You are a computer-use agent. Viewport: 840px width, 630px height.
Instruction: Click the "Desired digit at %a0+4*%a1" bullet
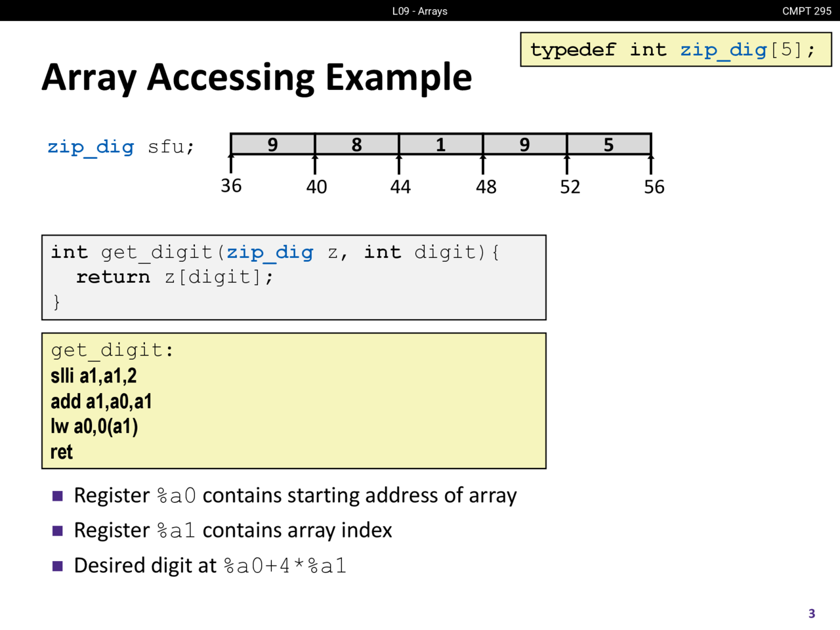point(210,566)
